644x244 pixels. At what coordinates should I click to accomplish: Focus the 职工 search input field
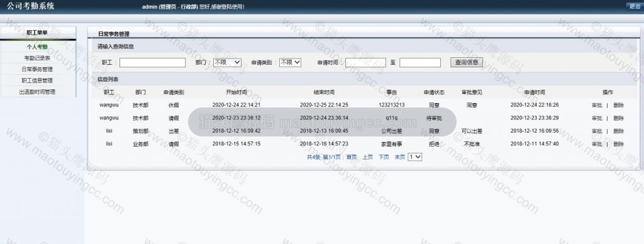pos(152,62)
